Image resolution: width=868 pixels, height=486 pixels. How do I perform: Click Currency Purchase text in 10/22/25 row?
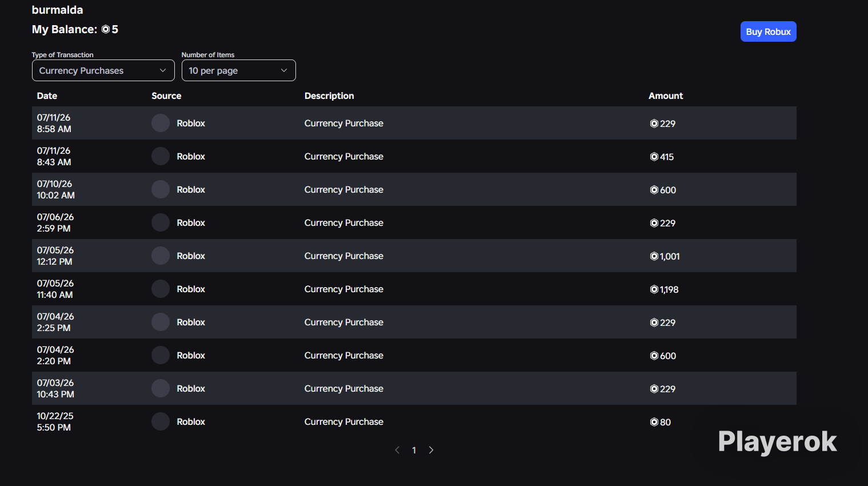coord(344,421)
